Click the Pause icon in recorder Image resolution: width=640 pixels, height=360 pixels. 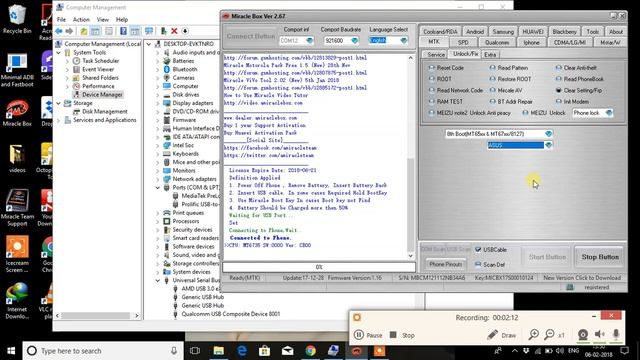click(358, 335)
